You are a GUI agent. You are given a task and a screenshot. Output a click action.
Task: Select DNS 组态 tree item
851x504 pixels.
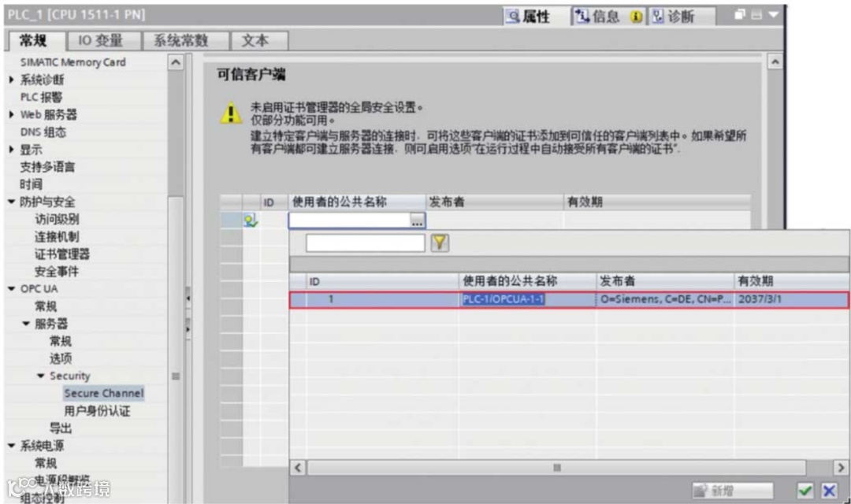[43, 132]
